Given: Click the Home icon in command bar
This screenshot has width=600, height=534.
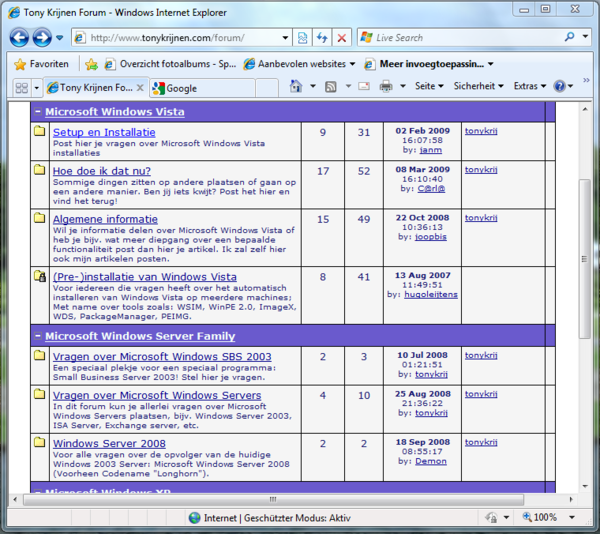Looking at the screenshot, I should point(295,86).
